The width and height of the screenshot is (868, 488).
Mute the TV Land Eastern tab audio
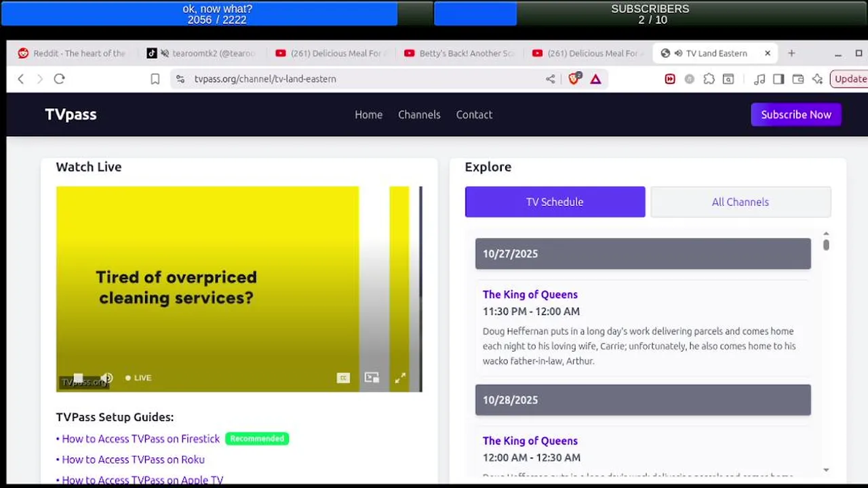[678, 54]
